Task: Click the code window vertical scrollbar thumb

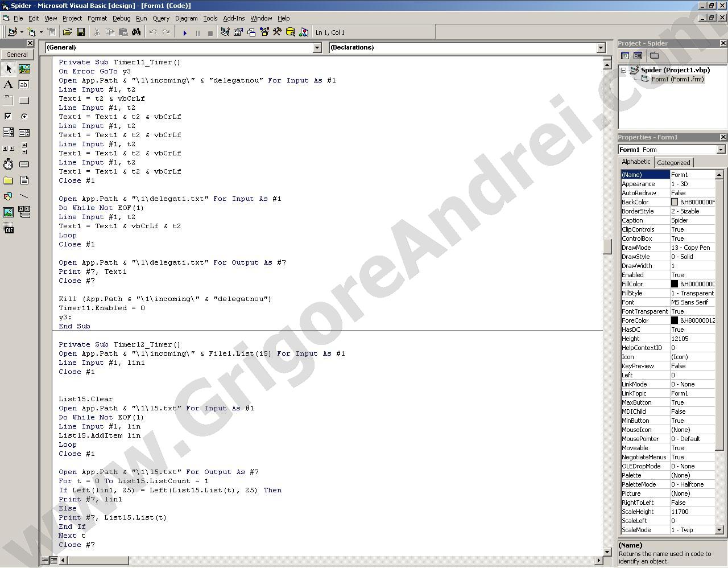Action: point(607,246)
